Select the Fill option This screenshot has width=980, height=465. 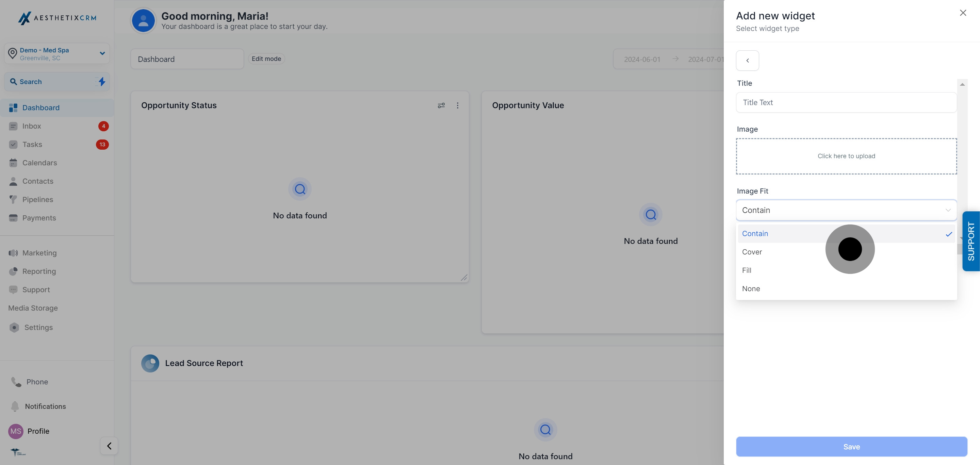tap(847, 270)
